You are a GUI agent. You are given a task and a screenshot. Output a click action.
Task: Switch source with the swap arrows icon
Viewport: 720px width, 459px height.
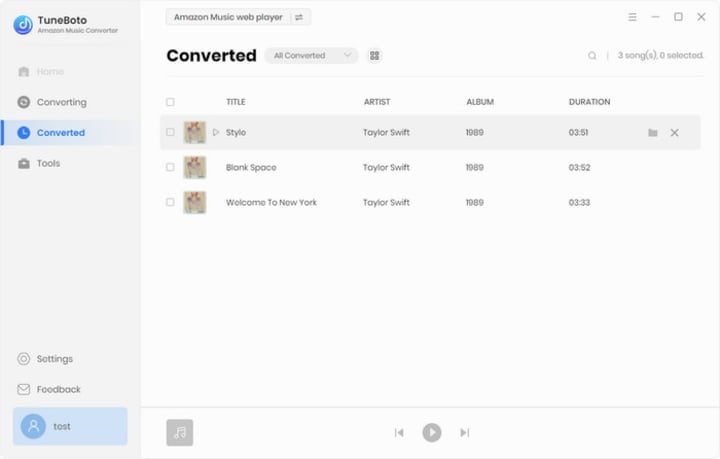[x=299, y=17]
